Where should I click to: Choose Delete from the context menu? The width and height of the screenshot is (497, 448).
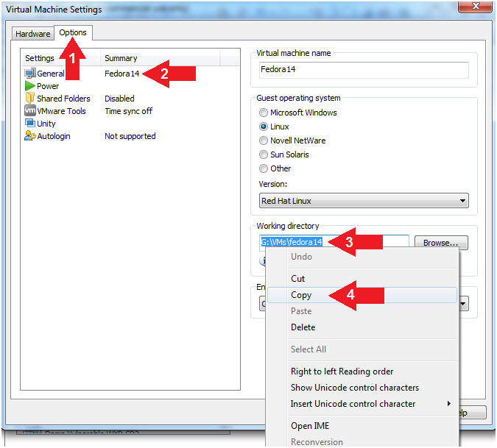pos(362,327)
